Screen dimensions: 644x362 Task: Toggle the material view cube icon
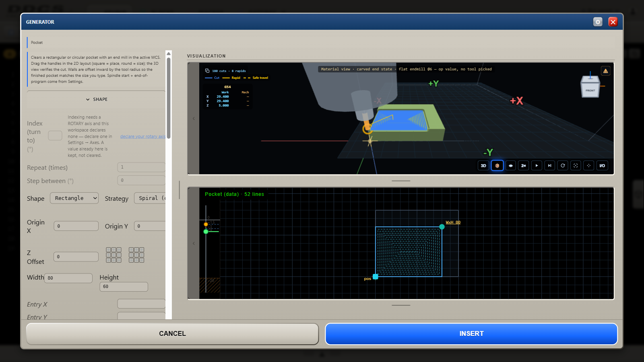(497, 165)
